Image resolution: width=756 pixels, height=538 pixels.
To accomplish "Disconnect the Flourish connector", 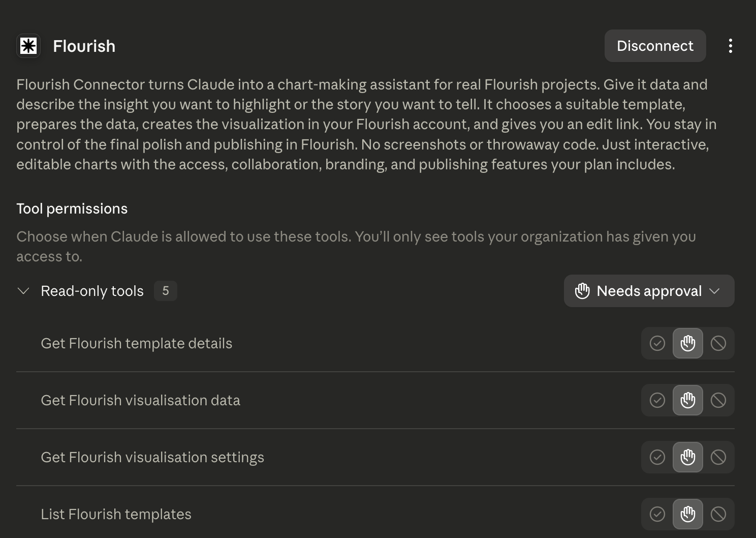I will [655, 46].
